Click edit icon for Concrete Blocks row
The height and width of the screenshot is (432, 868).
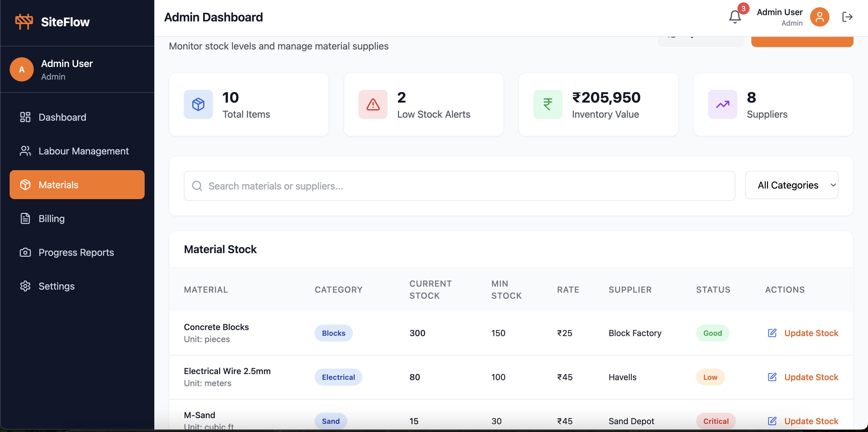click(x=772, y=333)
